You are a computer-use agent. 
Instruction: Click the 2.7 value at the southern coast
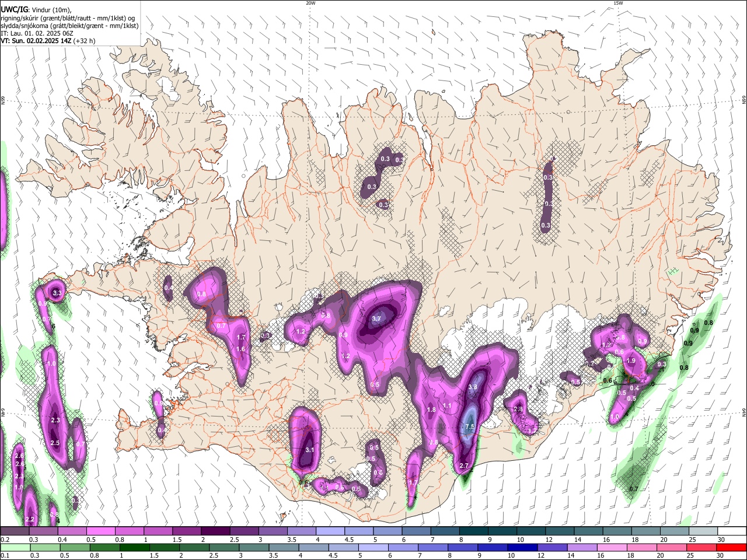464,466
